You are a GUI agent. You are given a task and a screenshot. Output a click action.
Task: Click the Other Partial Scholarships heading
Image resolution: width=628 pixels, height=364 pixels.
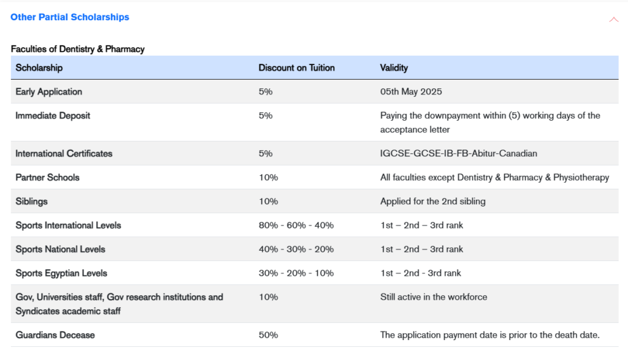[70, 17]
